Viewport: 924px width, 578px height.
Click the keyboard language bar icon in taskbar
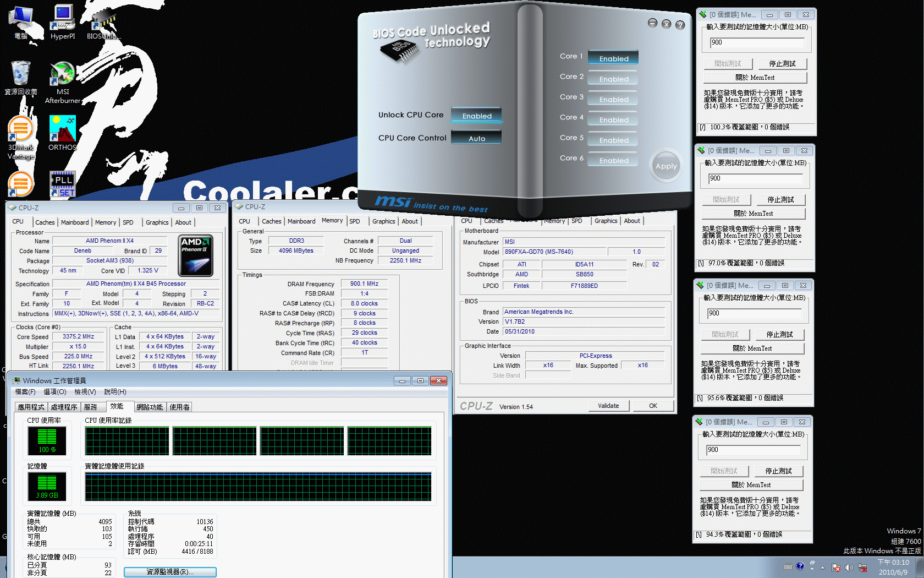[788, 566]
